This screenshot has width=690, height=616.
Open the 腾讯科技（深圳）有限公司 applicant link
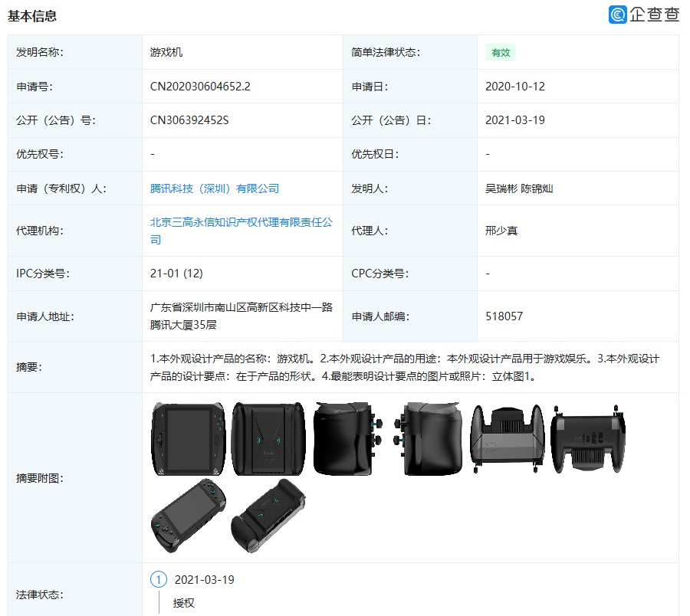(x=215, y=188)
